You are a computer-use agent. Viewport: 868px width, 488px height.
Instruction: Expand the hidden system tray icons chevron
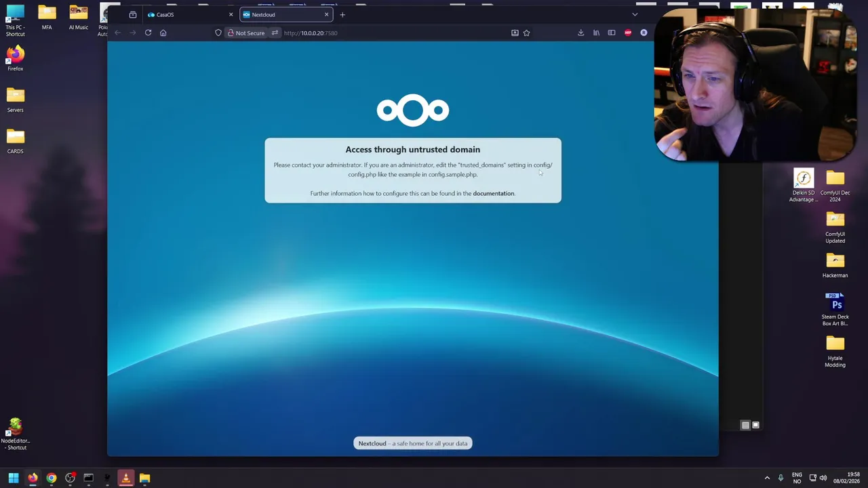pyautogui.click(x=767, y=478)
